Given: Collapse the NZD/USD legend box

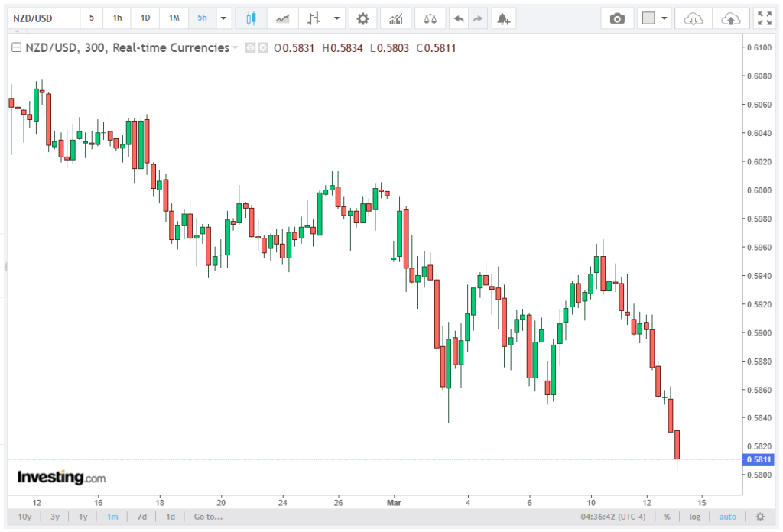Looking at the screenshot, I should pos(16,48).
